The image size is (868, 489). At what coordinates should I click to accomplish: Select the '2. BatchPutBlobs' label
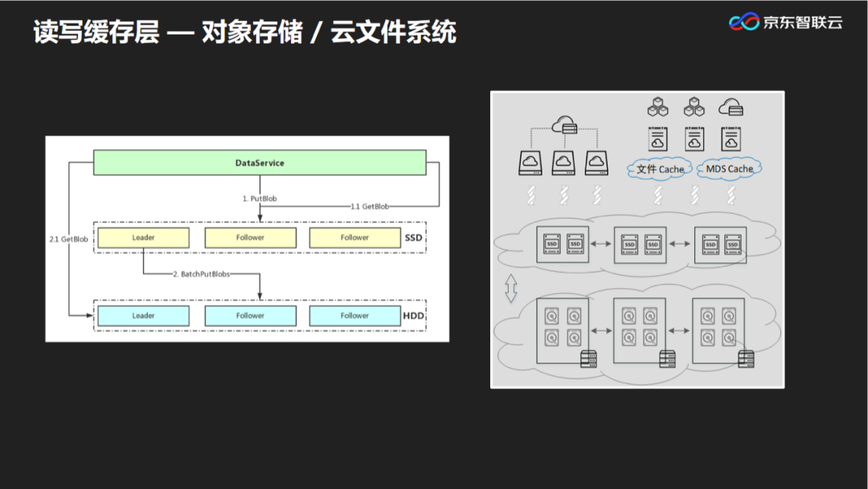pos(201,274)
